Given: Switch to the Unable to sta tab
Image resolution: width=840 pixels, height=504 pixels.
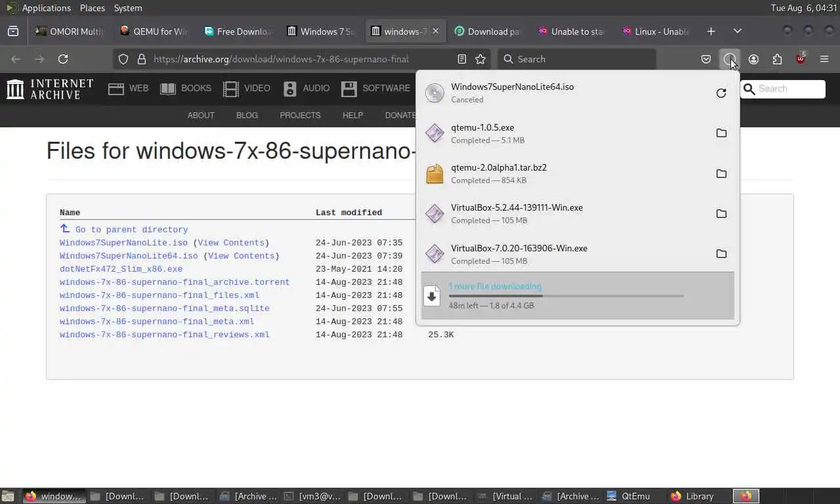Looking at the screenshot, I should (572, 31).
